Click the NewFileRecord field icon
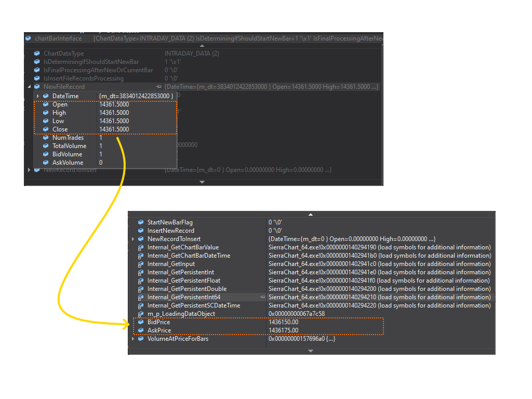532x399 pixels. click(37, 87)
